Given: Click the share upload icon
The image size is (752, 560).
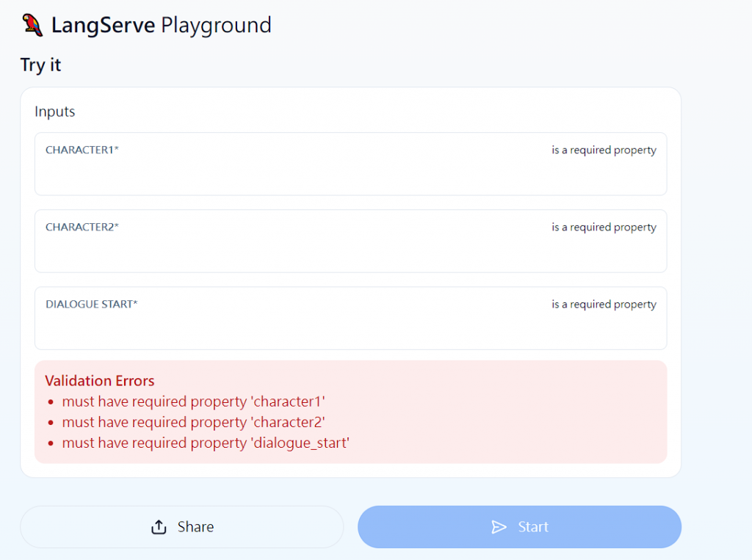Looking at the screenshot, I should click(x=159, y=527).
